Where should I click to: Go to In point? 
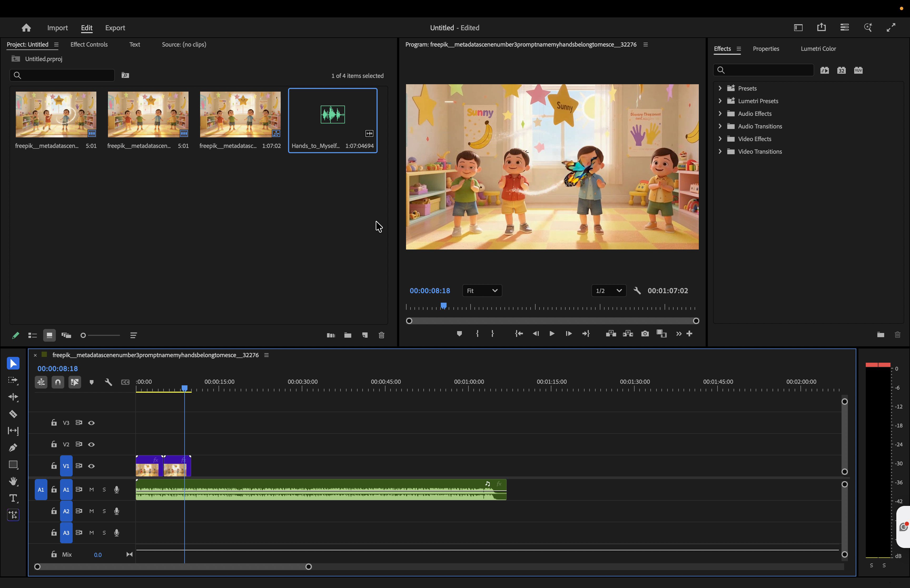(518, 334)
